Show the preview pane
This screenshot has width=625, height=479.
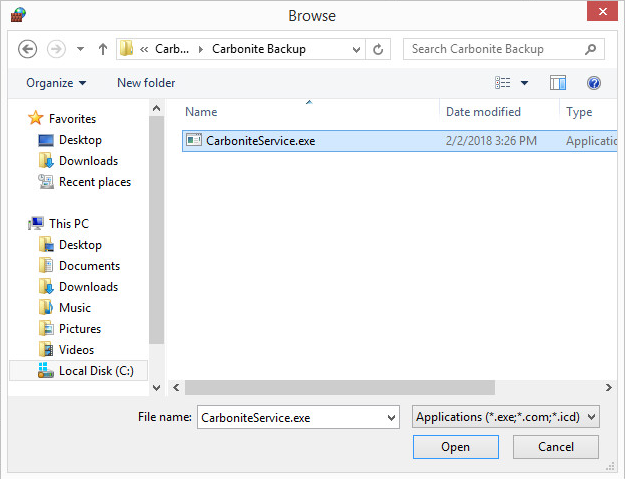[558, 83]
